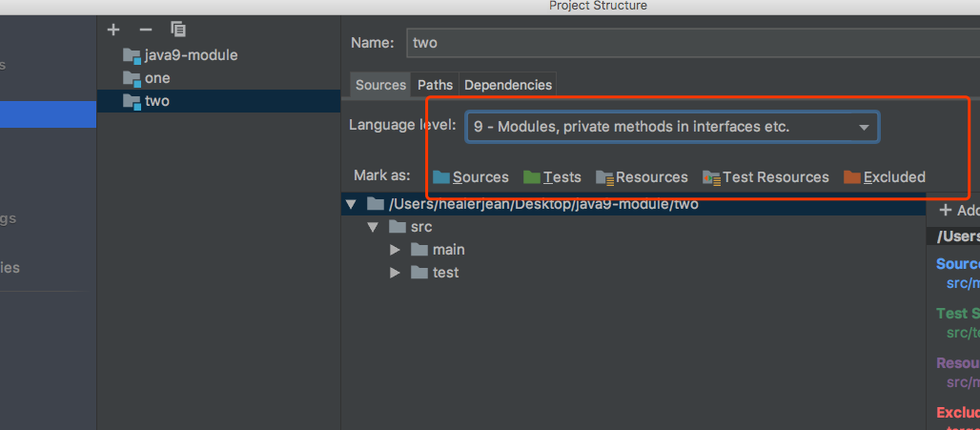Mark folder as Resources

642,177
